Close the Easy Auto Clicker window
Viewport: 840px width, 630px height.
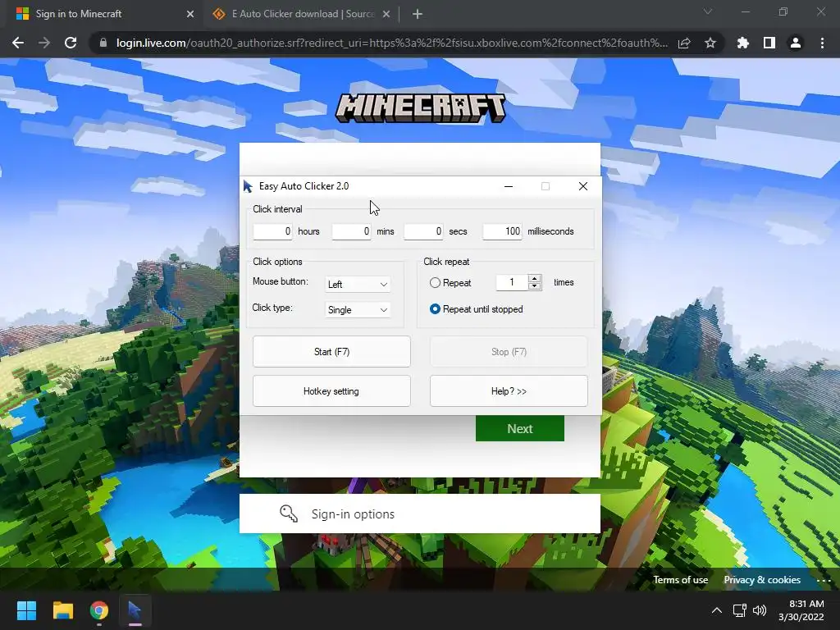(x=583, y=186)
